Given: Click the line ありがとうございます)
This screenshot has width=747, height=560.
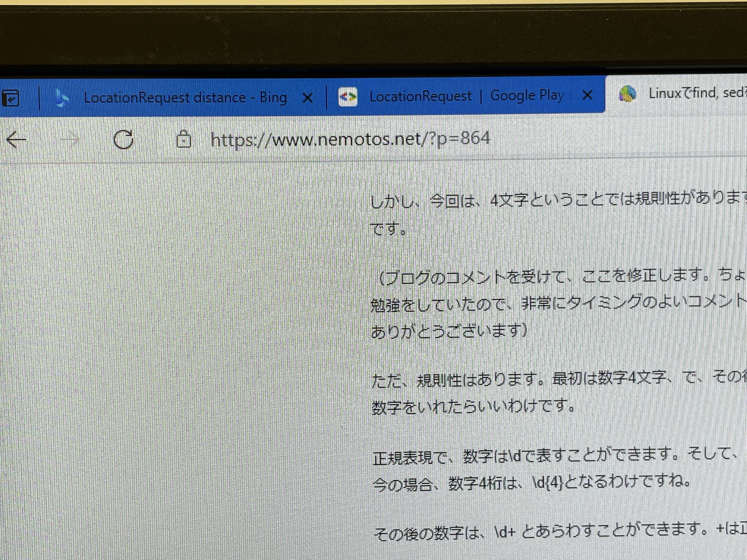Looking at the screenshot, I should tap(449, 331).
